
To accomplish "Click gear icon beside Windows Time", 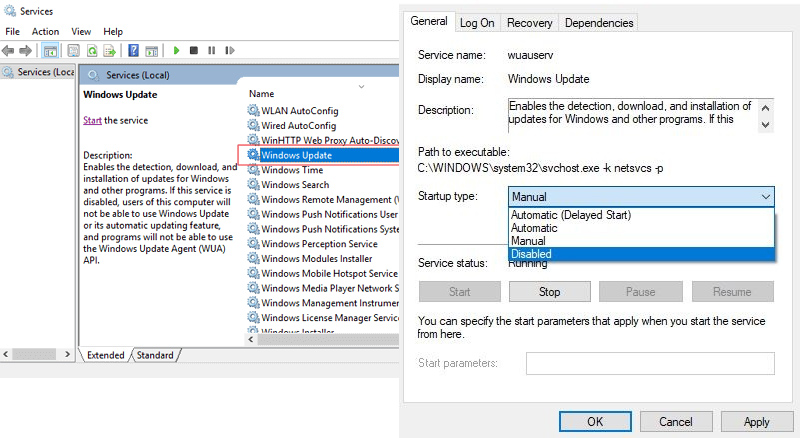I will click(253, 169).
